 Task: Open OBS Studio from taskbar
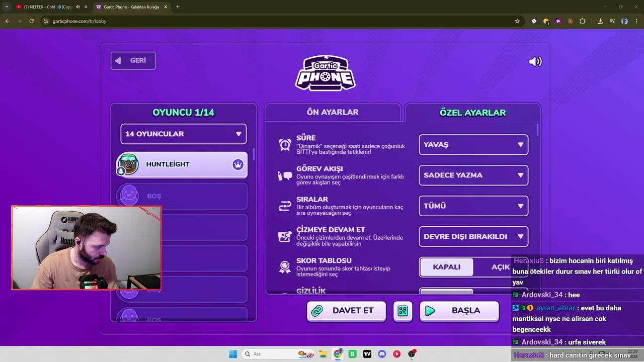pos(412,354)
